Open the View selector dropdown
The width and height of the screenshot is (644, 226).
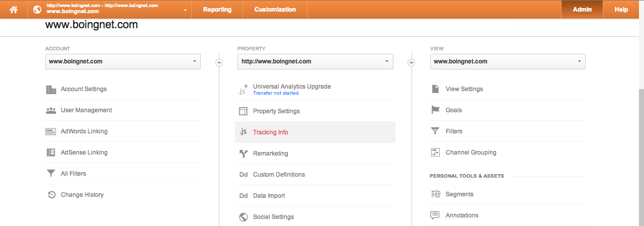pos(508,61)
